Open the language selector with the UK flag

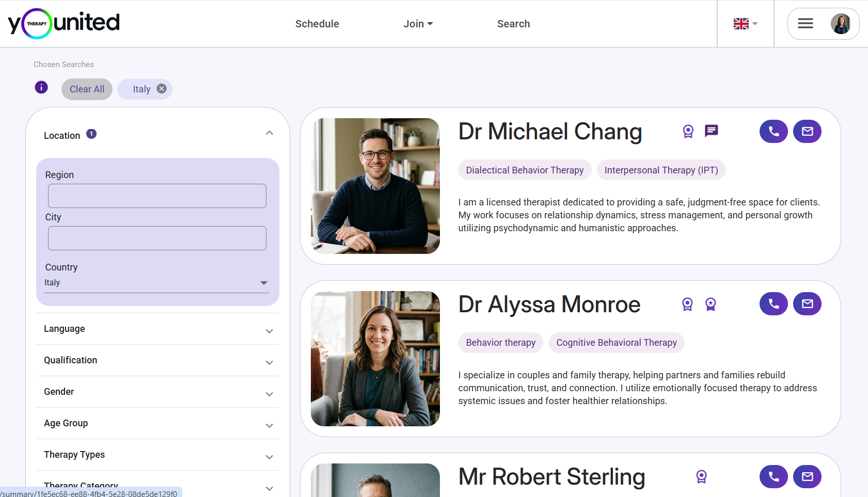(745, 23)
